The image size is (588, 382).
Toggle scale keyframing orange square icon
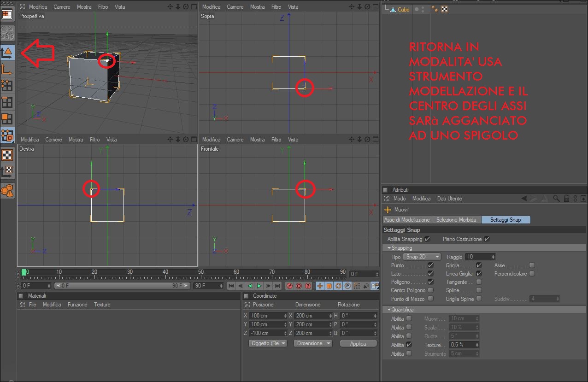point(329,286)
